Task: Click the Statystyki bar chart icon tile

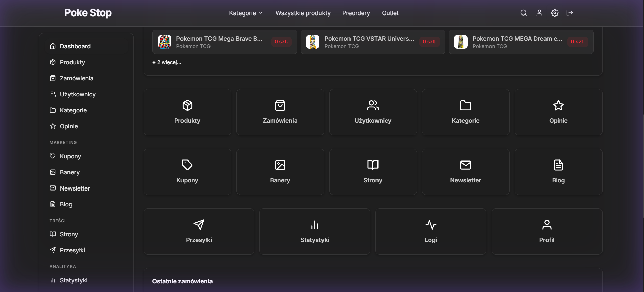Action: point(315,232)
